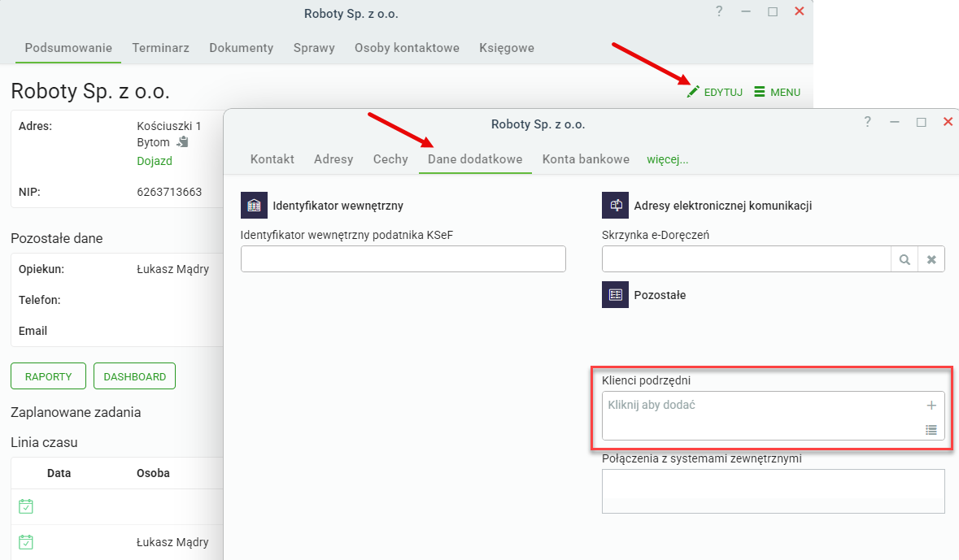This screenshot has height=560, width=959.
Task: Copy address icon next to Bytom
Action: pyautogui.click(x=182, y=142)
